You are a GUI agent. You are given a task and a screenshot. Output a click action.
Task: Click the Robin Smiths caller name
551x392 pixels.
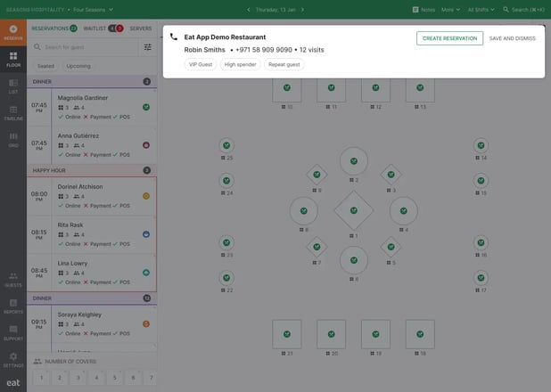click(x=204, y=50)
